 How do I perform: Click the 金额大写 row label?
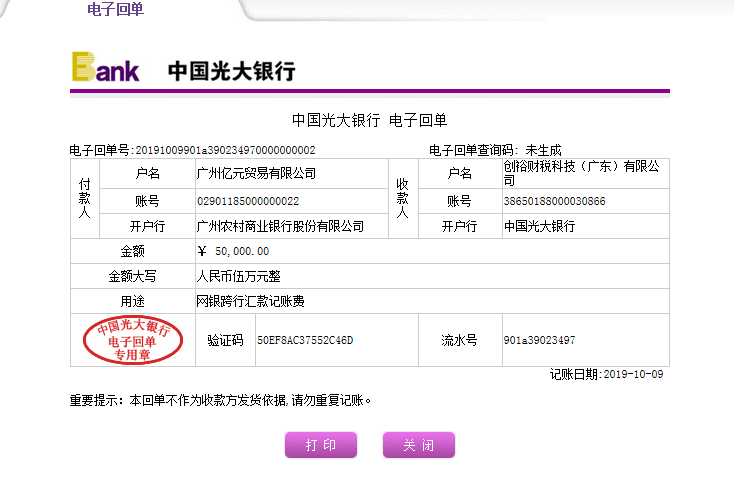coord(132,276)
